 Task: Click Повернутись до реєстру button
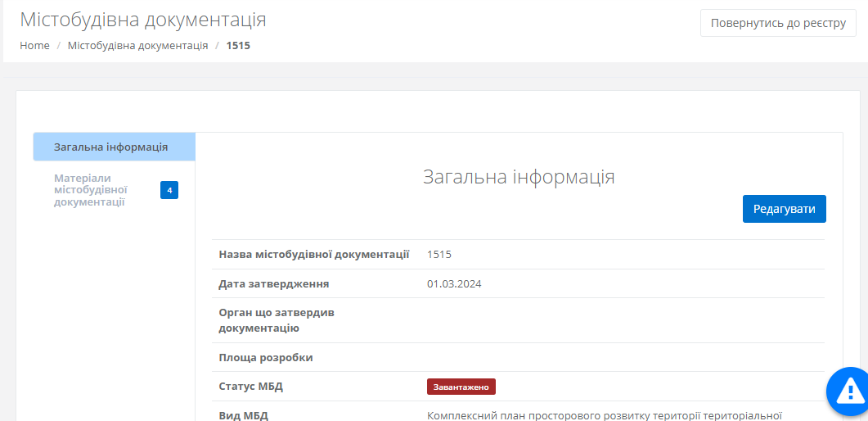click(777, 23)
